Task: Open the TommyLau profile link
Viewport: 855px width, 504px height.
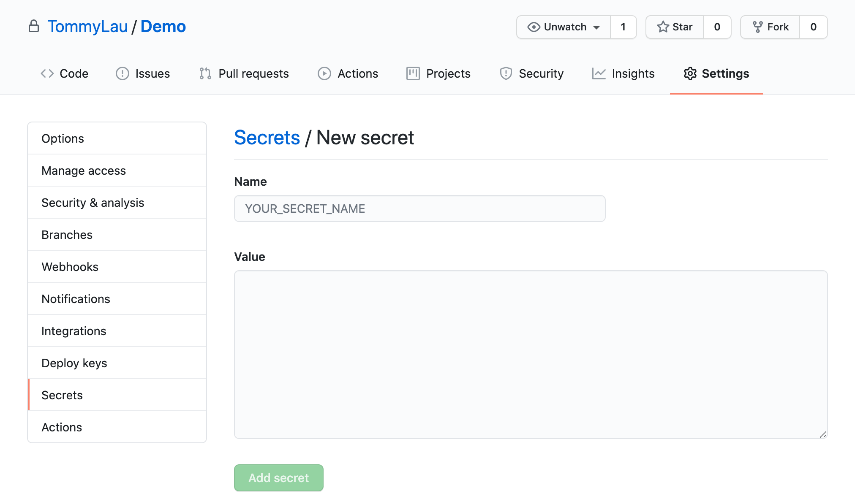Action: pyautogui.click(x=87, y=27)
